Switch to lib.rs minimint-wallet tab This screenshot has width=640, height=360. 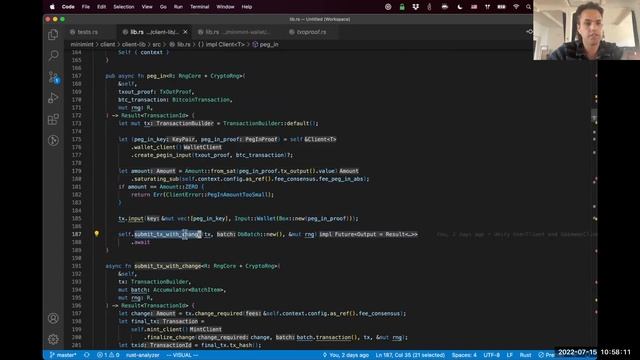[x=237, y=32]
